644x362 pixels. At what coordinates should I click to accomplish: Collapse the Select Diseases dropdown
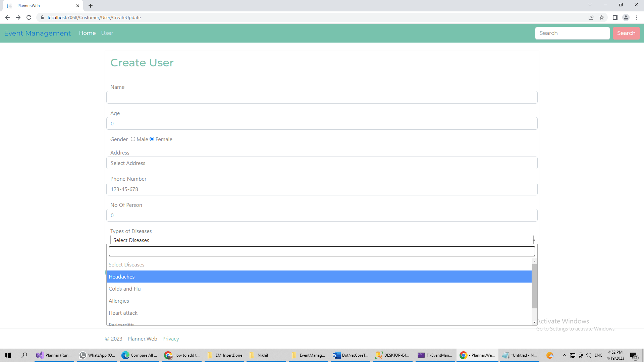321,240
